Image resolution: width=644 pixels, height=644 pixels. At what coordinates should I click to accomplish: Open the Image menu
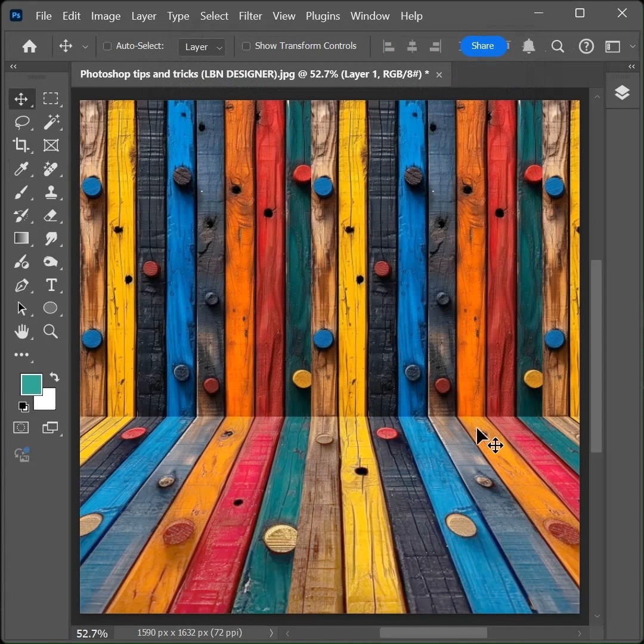pyautogui.click(x=106, y=16)
